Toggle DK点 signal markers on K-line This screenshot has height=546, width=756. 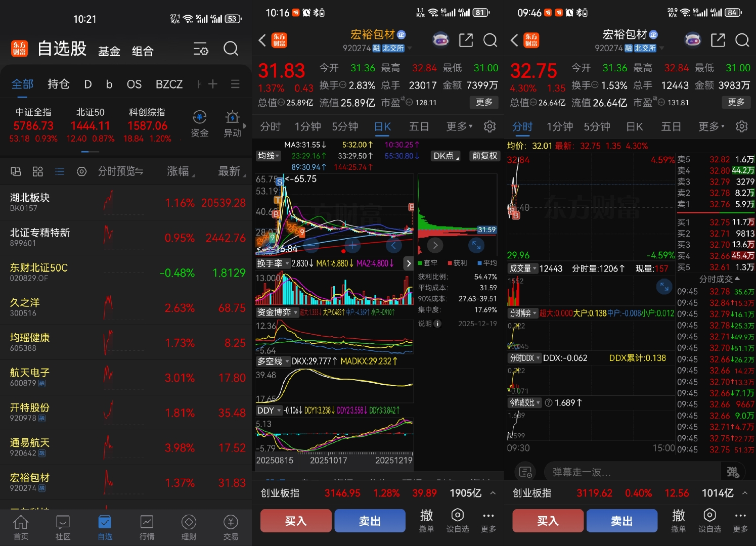coord(446,156)
